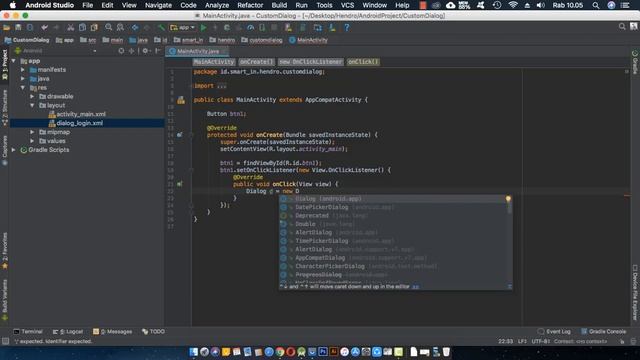The width and height of the screenshot is (640, 360).
Task: Click the onClick() structure breadcrumb
Action: 363,62
